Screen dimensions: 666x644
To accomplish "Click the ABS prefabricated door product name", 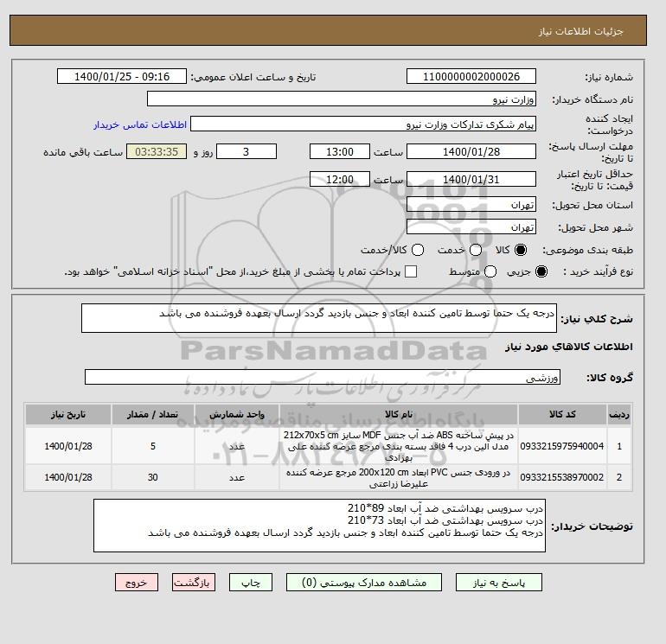I will click(x=399, y=446).
